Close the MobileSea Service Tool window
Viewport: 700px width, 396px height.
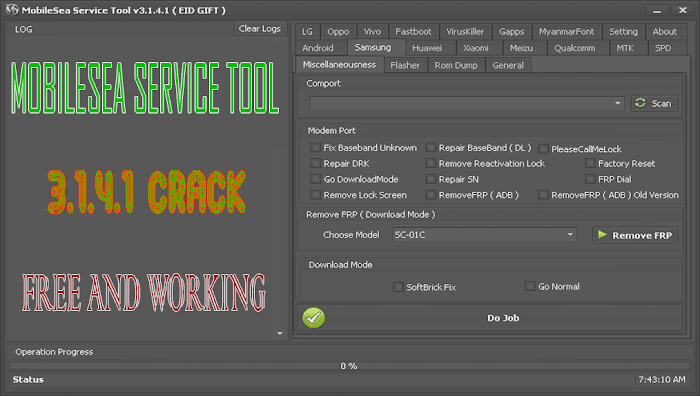[x=683, y=10]
